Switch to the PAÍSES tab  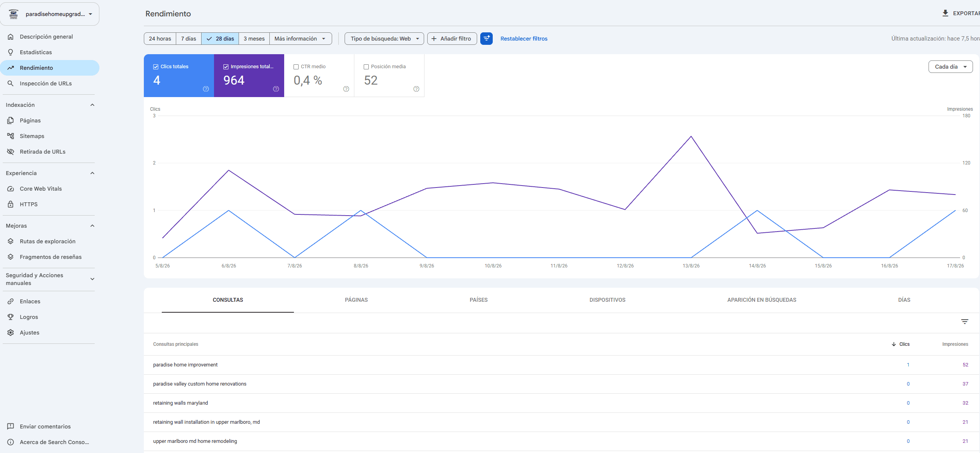pyautogui.click(x=479, y=300)
